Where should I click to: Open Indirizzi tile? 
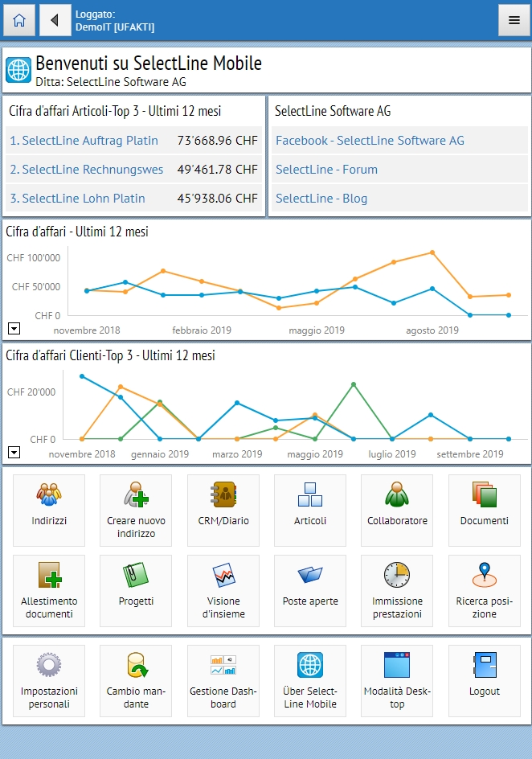(49, 511)
